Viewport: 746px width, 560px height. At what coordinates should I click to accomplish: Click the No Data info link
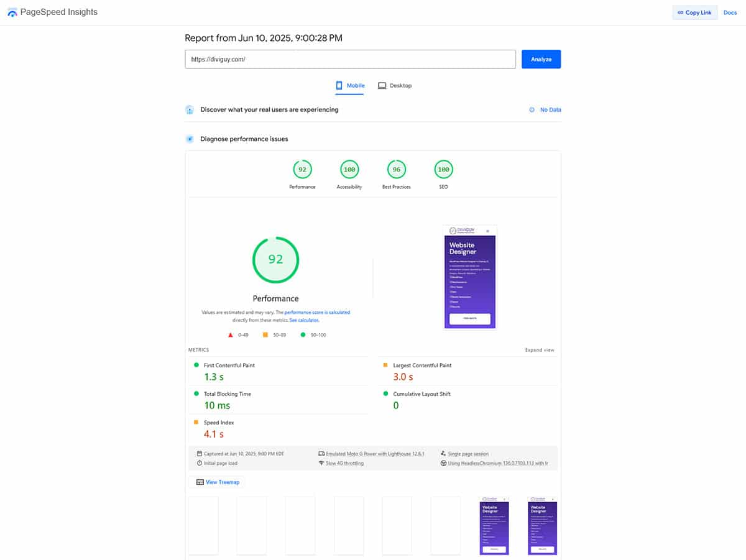click(x=545, y=110)
